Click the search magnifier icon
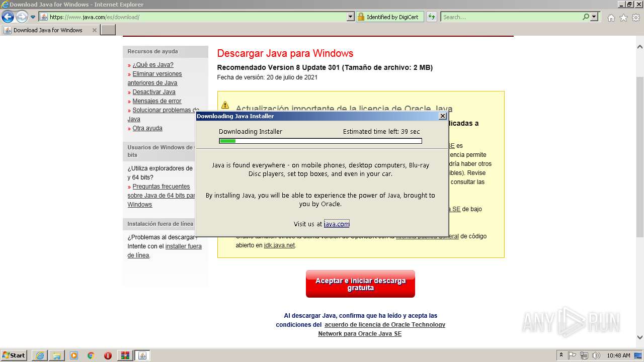 [586, 17]
